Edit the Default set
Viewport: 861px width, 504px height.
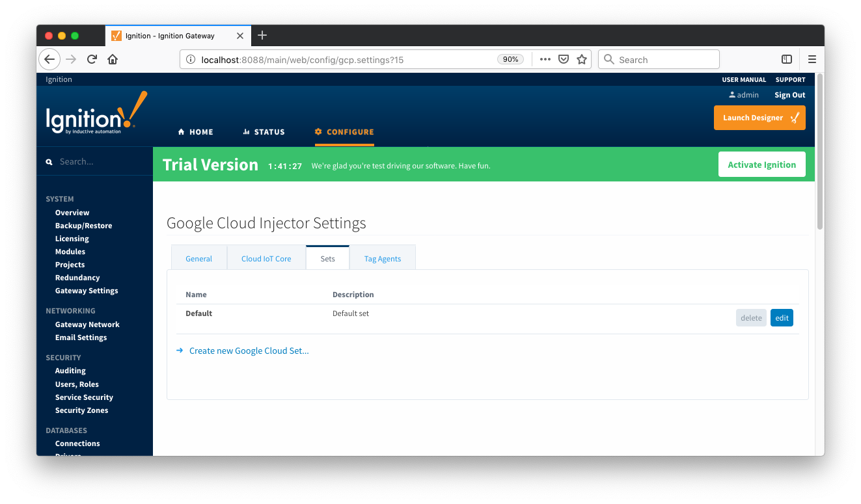point(782,318)
